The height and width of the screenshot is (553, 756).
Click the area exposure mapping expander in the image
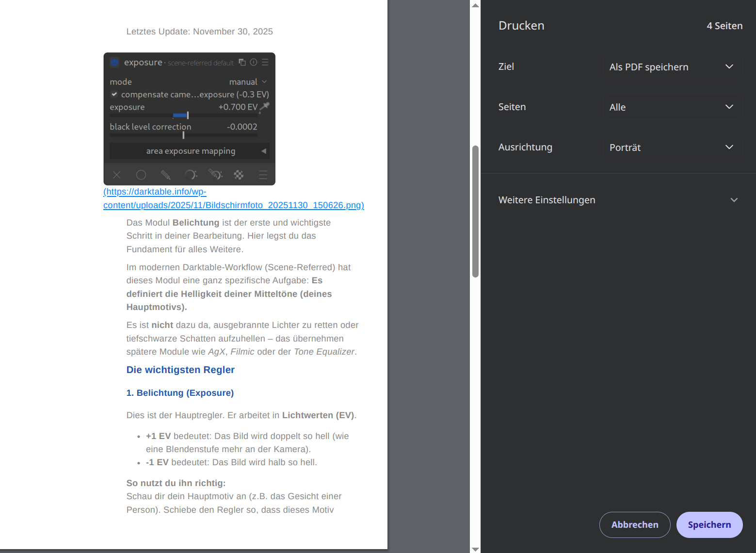click(190, 151)
